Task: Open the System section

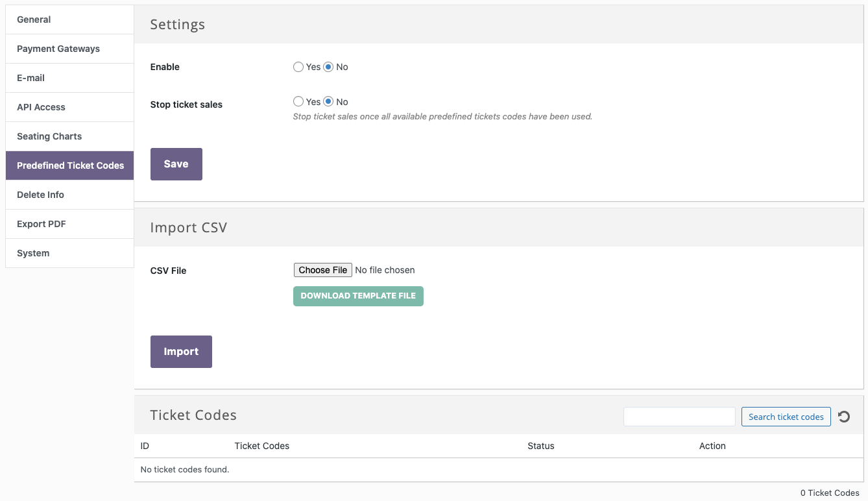Action: coord(33,253)
